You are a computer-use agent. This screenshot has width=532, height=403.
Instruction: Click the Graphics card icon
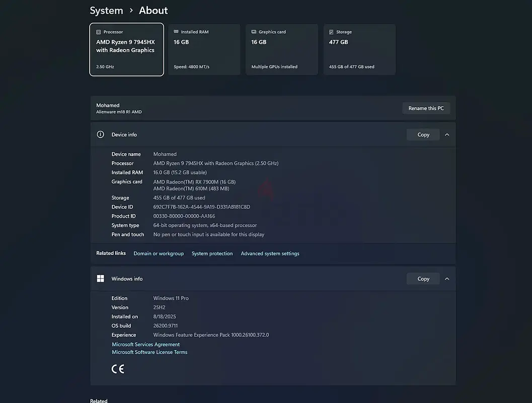[254, 32]
